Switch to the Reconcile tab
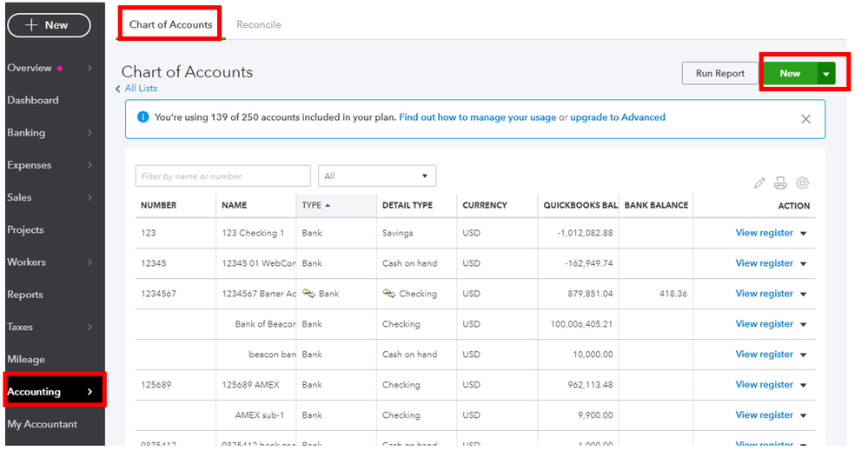Screen dimensions: 868x451 [259, 25]
